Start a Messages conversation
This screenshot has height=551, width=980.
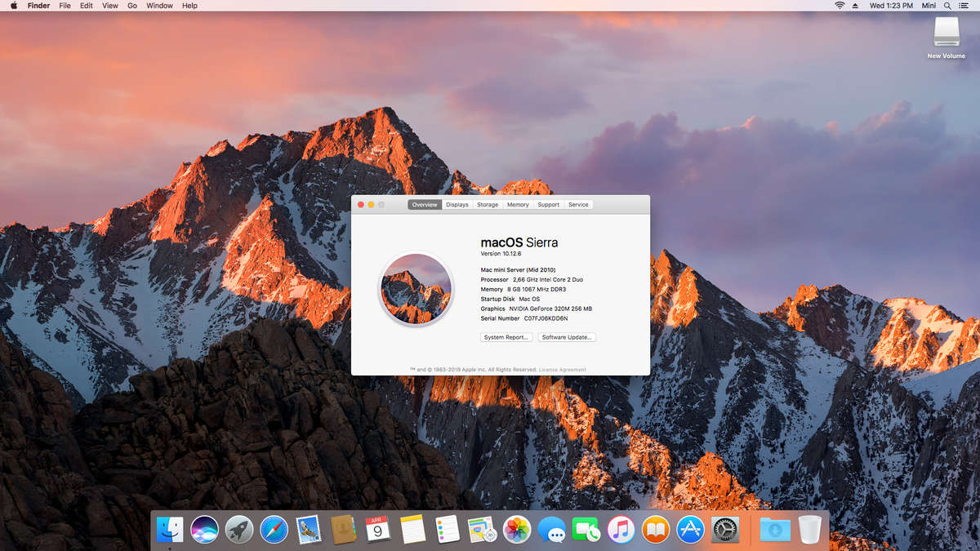tap(552, 530)
